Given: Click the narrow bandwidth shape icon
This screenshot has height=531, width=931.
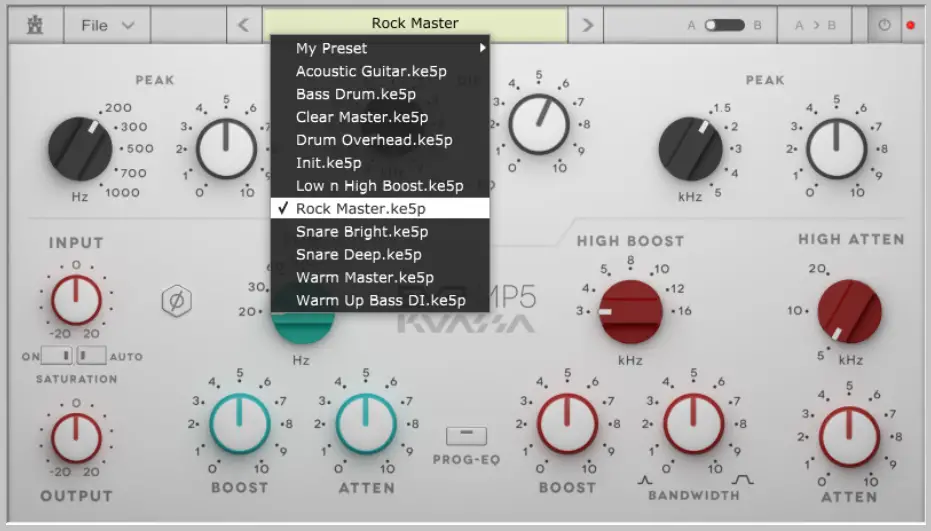Looking at the screenshot, I should click(x=645, y=480).
